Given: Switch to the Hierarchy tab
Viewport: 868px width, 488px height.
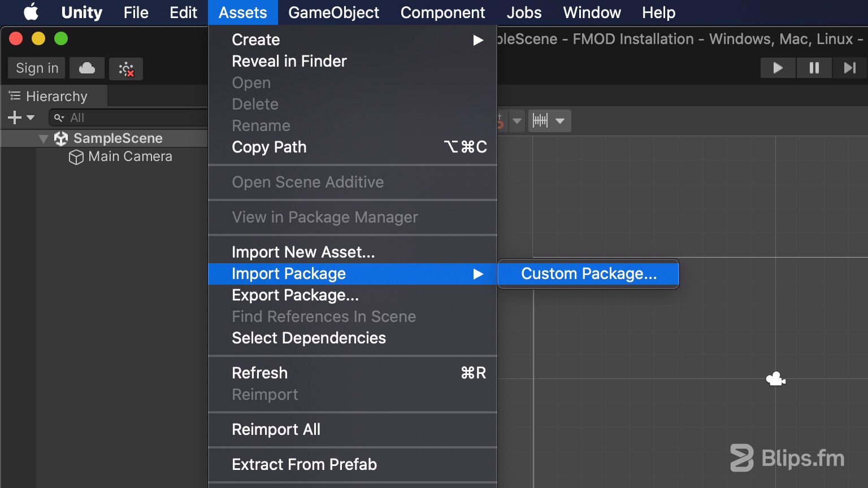Looking at the screenshot, I should [x=54, y=96].
